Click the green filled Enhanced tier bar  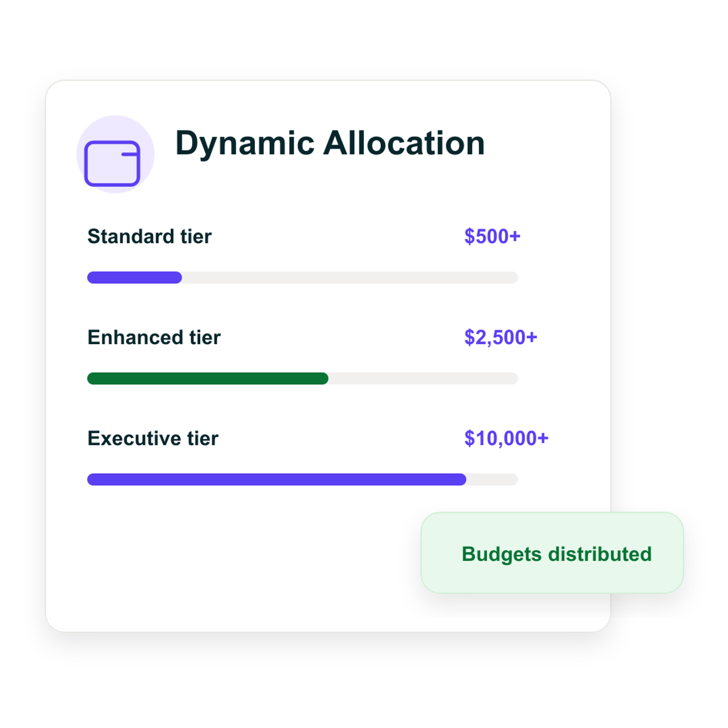[x=208, y=379]
